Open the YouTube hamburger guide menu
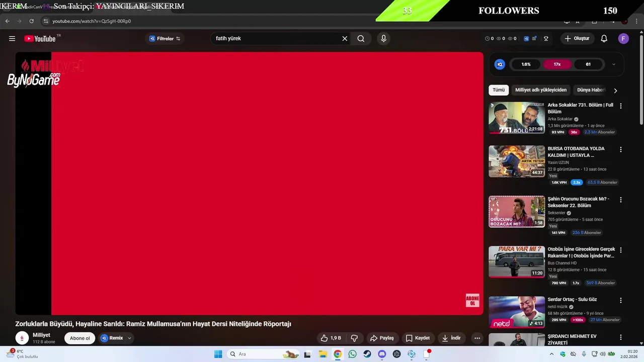This screenshot has height=362, width=644. pos(12,39)
